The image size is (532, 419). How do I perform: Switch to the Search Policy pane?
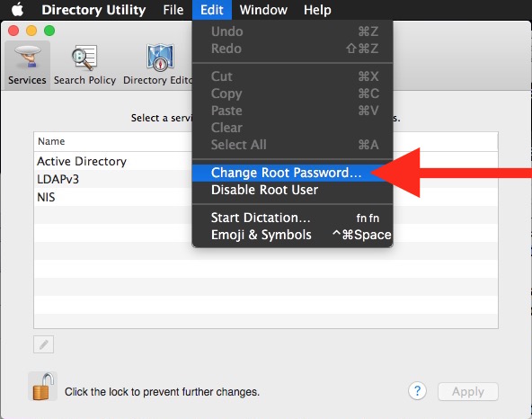[84, 66]
